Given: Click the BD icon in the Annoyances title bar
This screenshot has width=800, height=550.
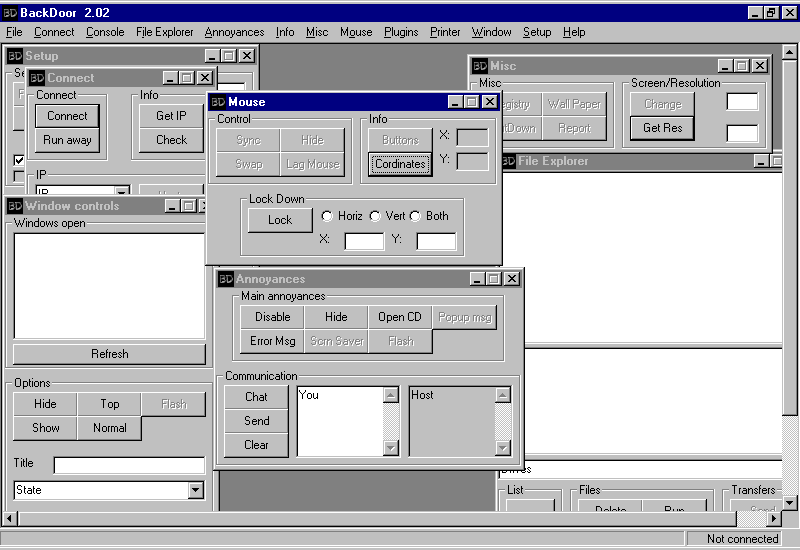Looking at the screenshot, I should coord(226,279).
